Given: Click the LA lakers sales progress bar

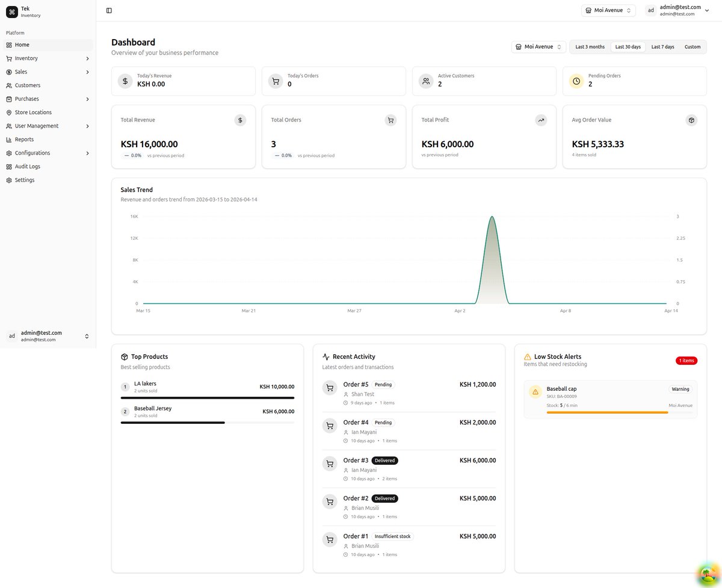Looking at the screenshot, I should [208, 397].
